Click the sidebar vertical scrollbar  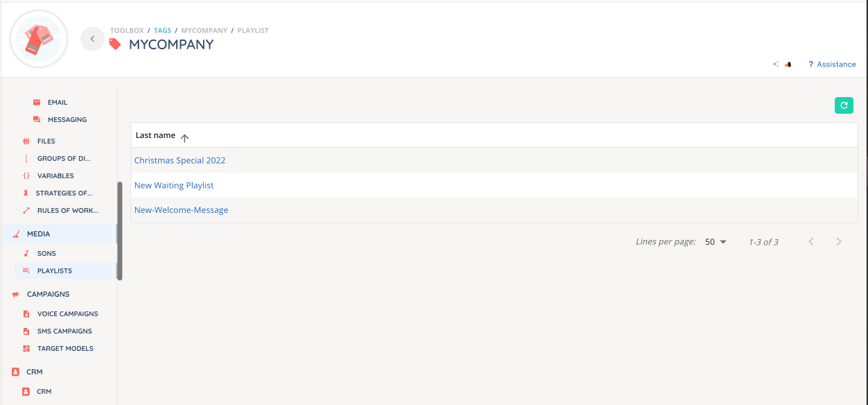(120, 230)
